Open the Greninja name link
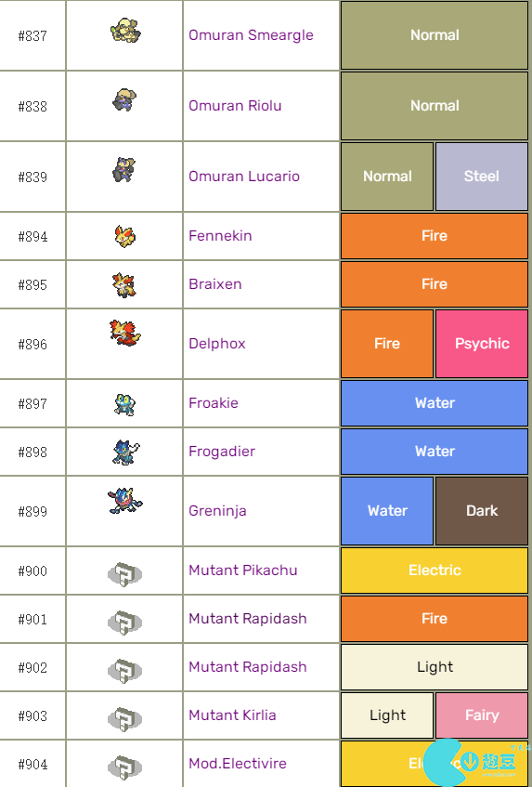 pos(217,511)
